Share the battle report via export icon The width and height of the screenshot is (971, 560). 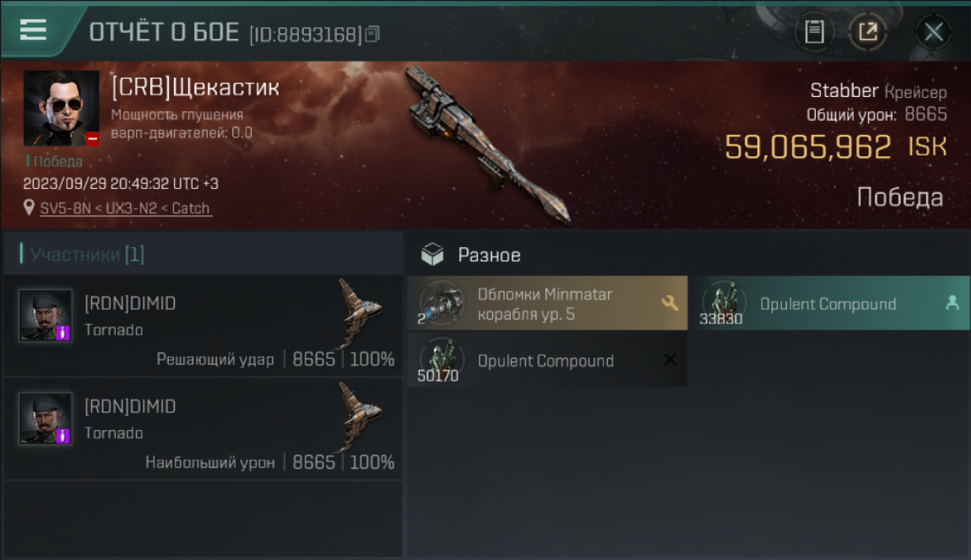tap(868, 32)
